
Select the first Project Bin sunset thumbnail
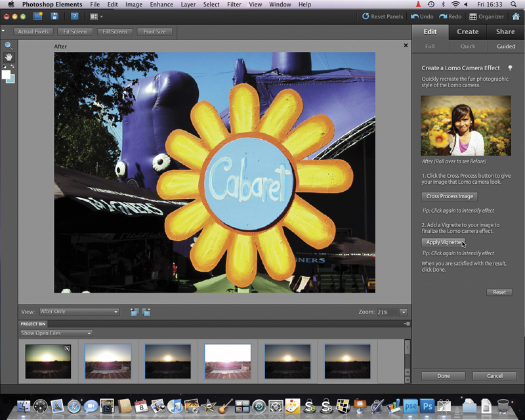pos(48,362)
